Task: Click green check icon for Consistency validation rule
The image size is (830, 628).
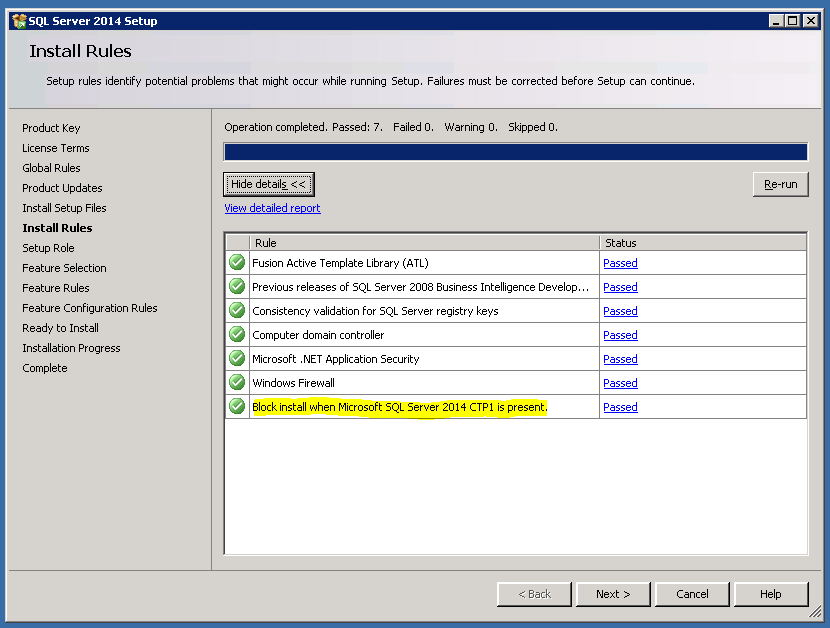Action: tap(237, 310)
